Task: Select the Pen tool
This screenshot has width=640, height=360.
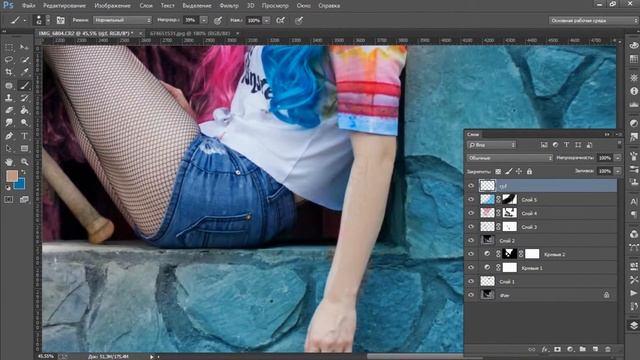Action: tap(9, 136)
